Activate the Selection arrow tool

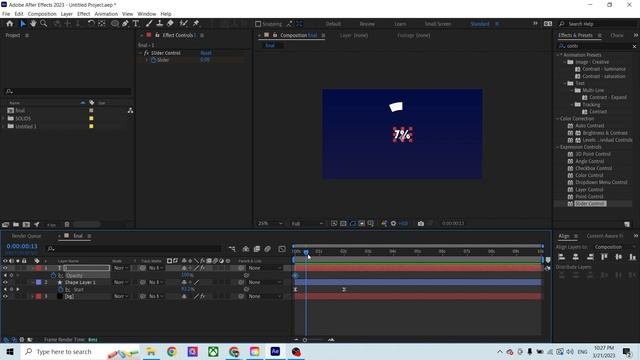point(22,24)
